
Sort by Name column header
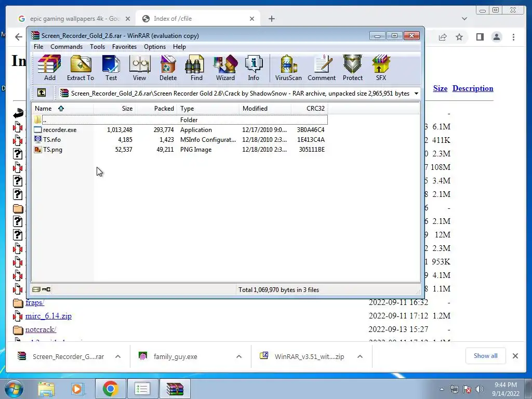[x=63, y=109]
